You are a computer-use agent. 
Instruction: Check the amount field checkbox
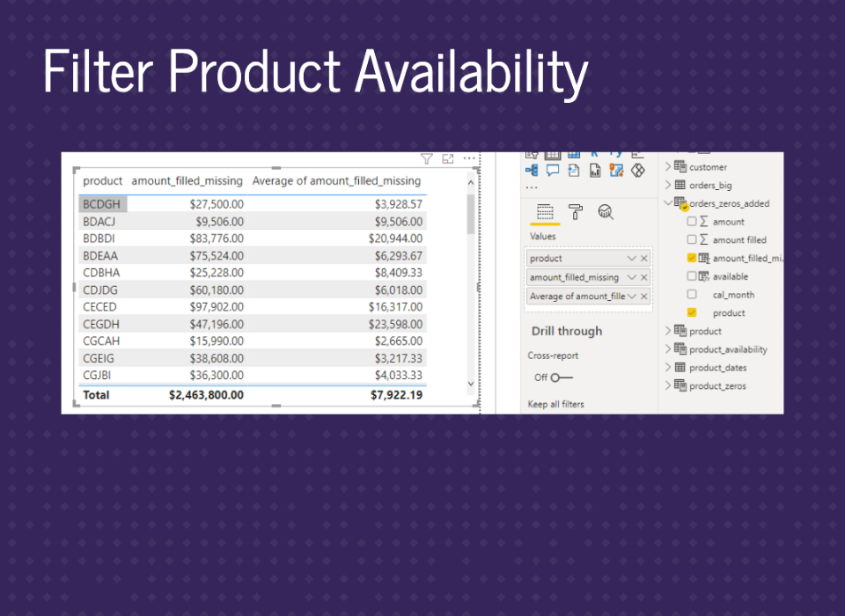pyautogui.click(x=692, y=222)
